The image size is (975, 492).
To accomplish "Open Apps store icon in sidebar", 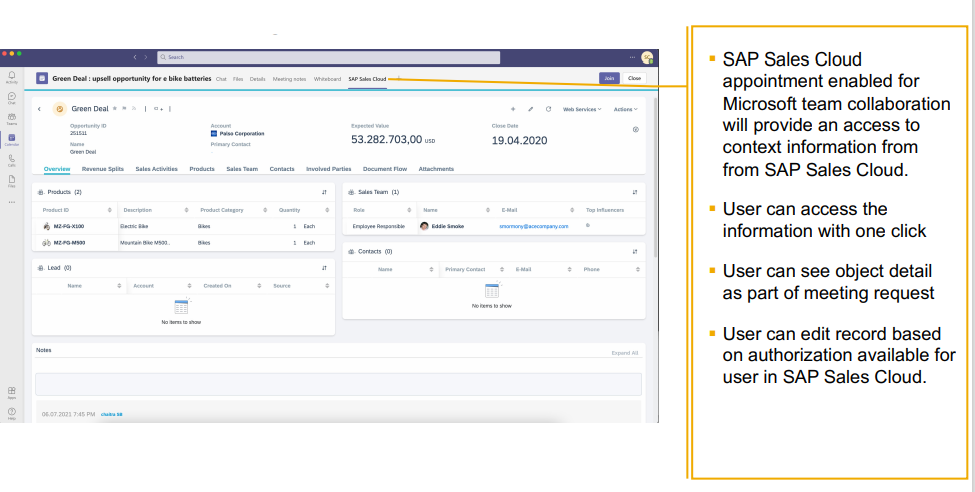I will click(x=11, y=392).
